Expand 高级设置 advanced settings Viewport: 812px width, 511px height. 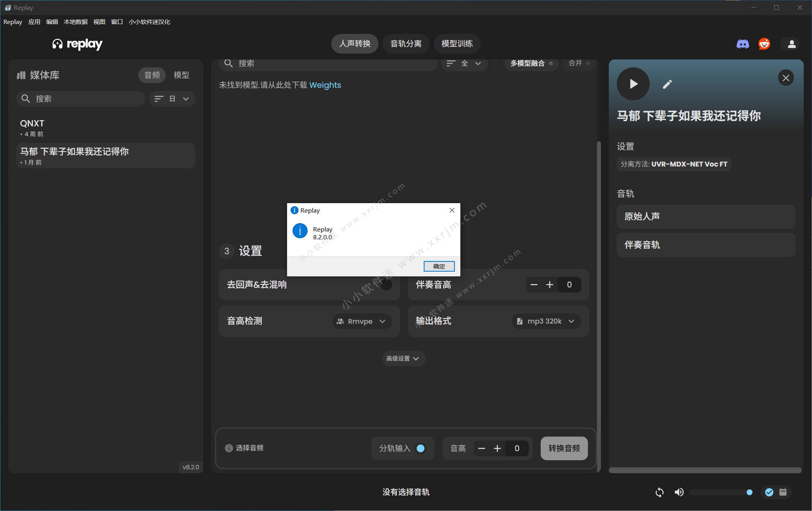[x=403, y=359]
